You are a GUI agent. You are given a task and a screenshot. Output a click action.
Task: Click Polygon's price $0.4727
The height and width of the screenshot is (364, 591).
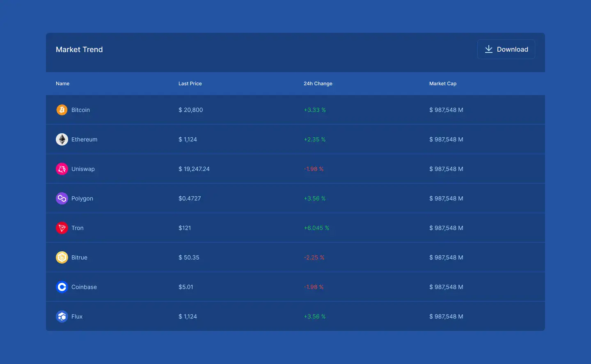190,198
